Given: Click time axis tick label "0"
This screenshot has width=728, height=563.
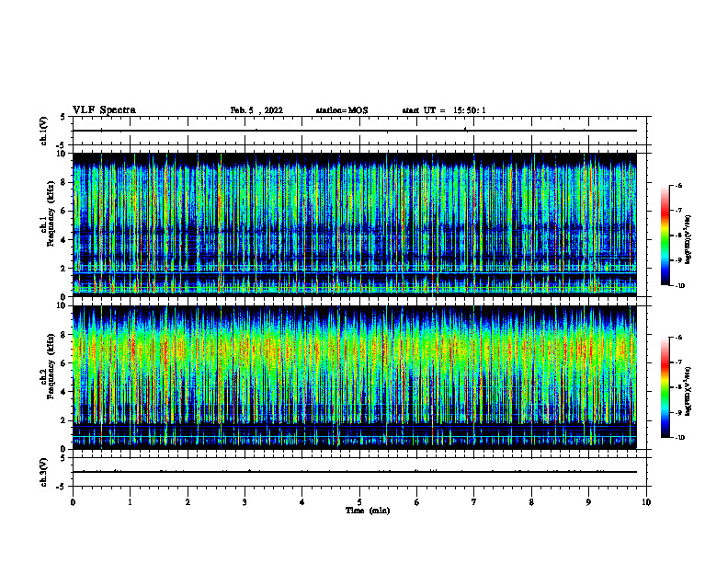Looking at the screenshot, I should point(73,502).
